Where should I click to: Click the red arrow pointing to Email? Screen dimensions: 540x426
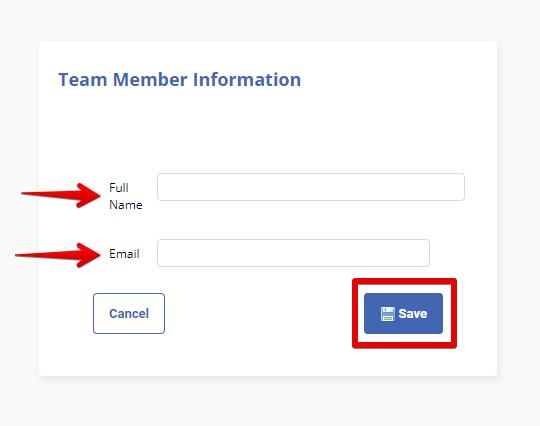coord(58,255)
